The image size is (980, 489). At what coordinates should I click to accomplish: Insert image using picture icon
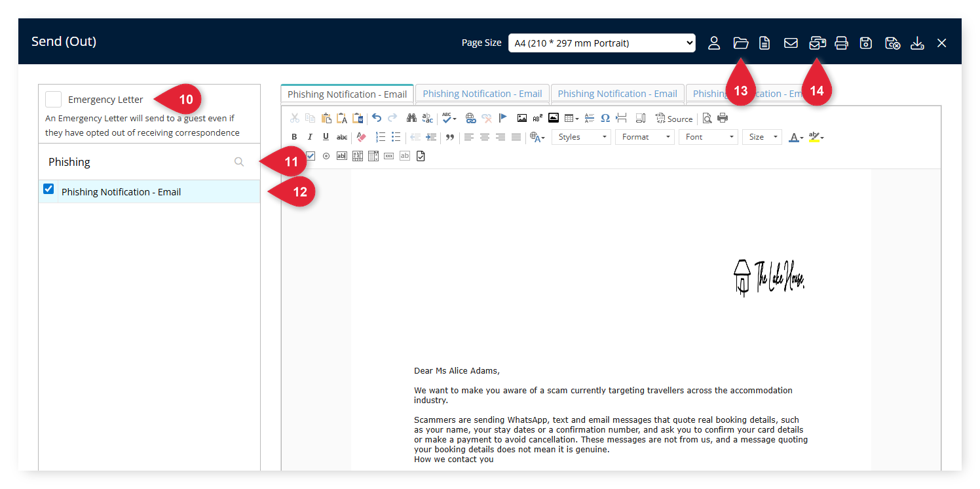pos(522,118)
